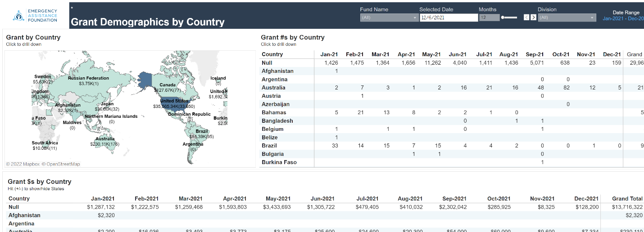
Task: Select Russian Federation on the map
Action: click(88, 78)
